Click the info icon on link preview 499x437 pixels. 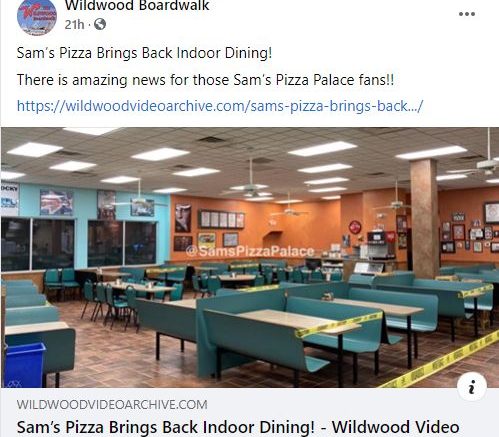coord(472,387)
